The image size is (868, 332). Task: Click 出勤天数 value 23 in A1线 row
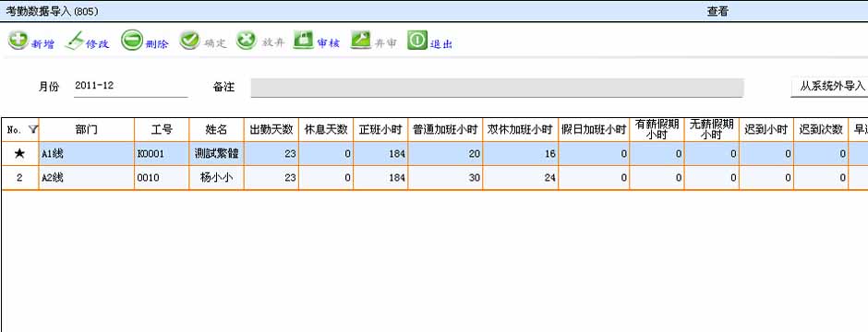pos(271,154)
